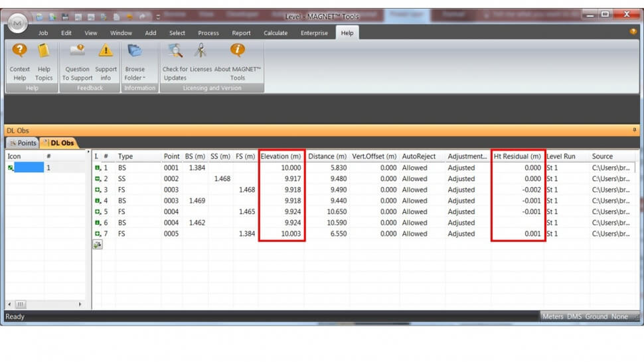Click the row icon of observation 2
Screen dimensions: 644x362
(98, 179)
